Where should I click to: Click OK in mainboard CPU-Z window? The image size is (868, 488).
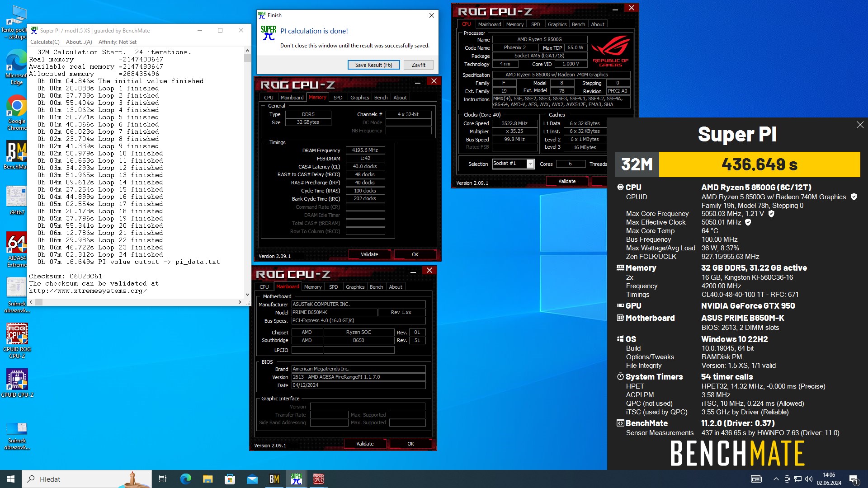click(410, 444)
